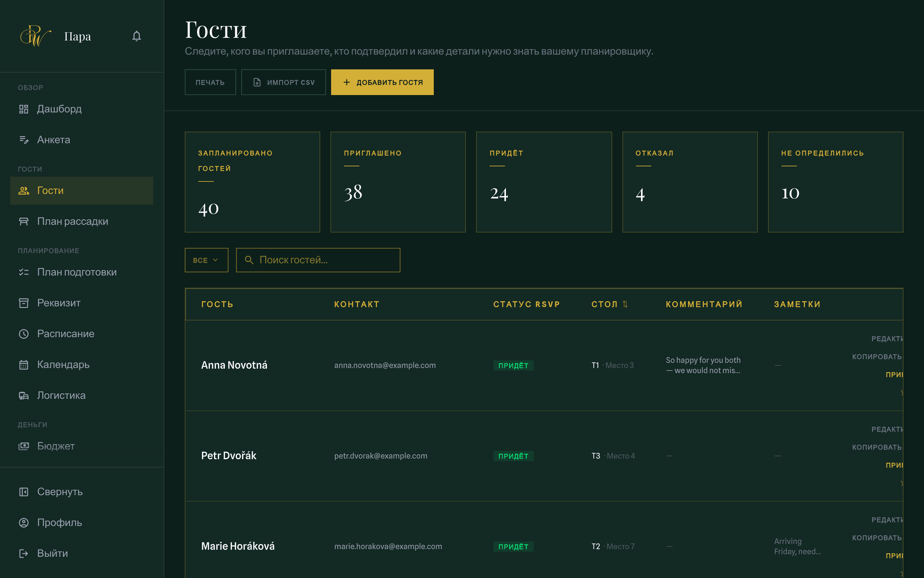
Task: Click the PW logo in sidebar
Action: click(x=36, y=36)
